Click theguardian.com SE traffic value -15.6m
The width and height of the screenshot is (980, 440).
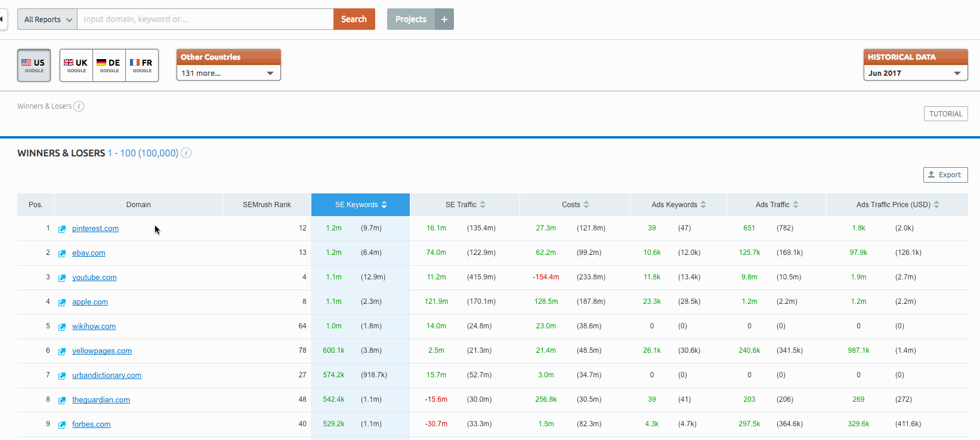tap(436, 399)
